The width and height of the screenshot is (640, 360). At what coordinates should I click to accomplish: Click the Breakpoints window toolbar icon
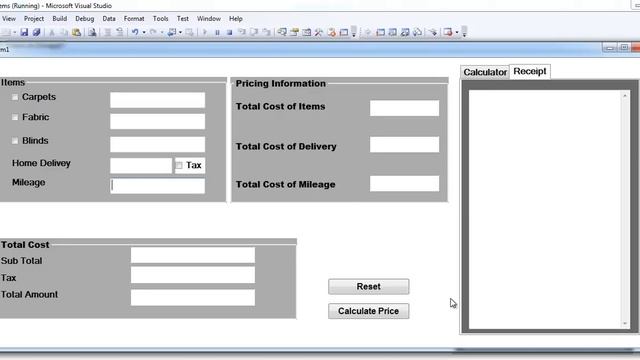point(448,32)
